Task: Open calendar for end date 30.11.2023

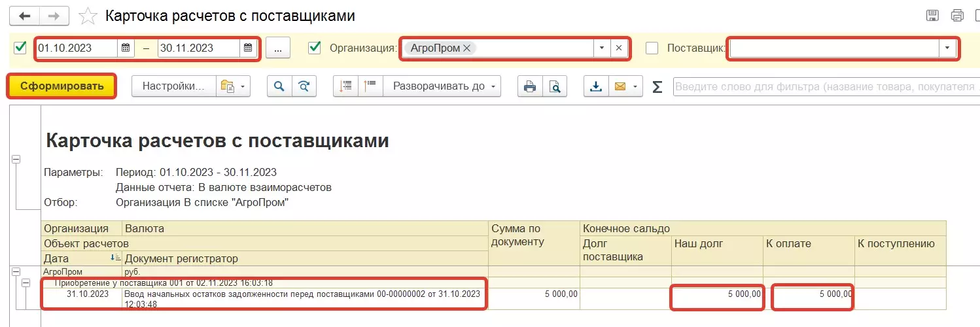Action: point(248,48)
